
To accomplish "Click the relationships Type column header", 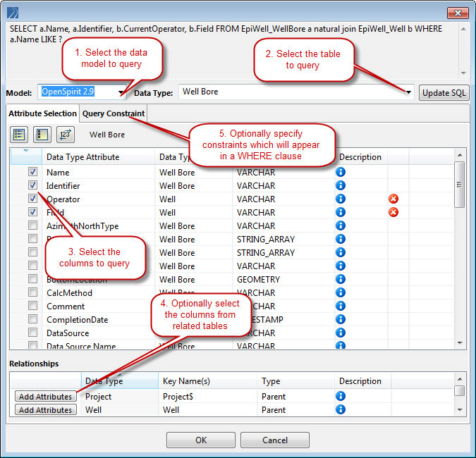I will (x=295, y=380).
